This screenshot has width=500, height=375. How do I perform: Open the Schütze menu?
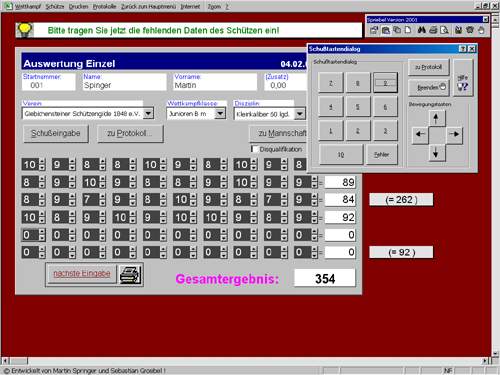tap(55, 6)
